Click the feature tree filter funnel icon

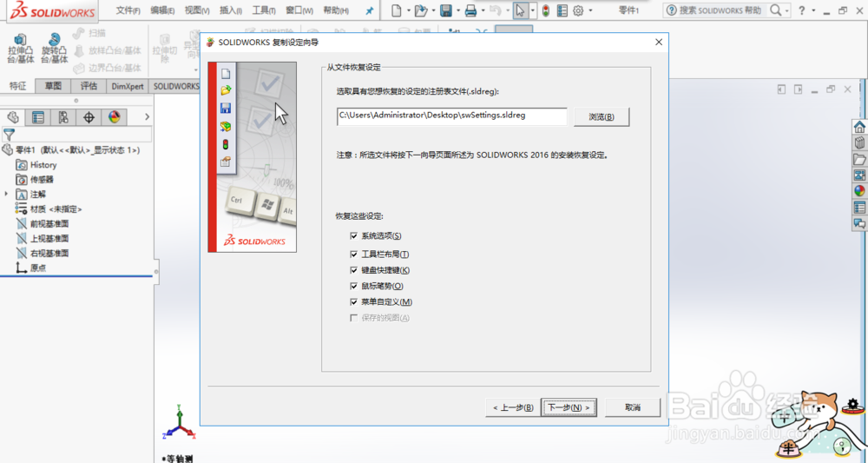tap(9, 134)
